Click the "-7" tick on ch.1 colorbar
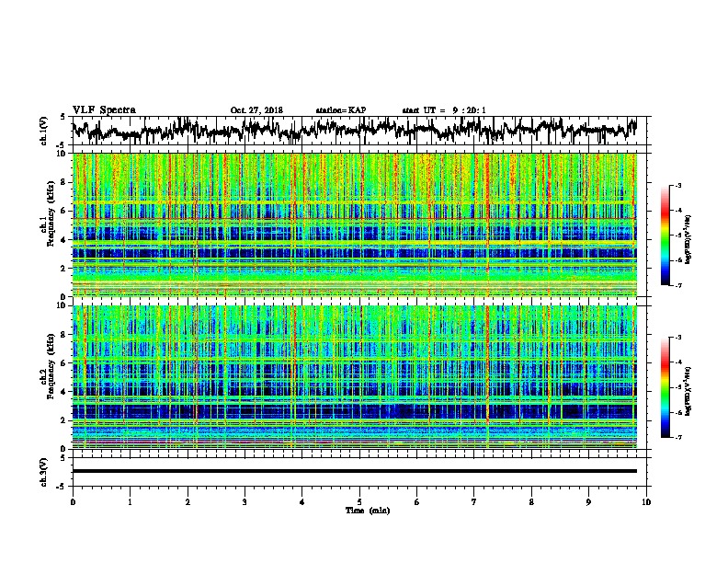Screen dimensions: 728x563 coord(677,285)
